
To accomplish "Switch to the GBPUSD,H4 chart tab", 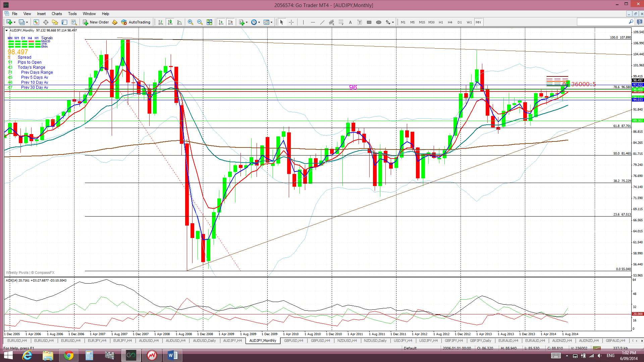I will (293, 341).
